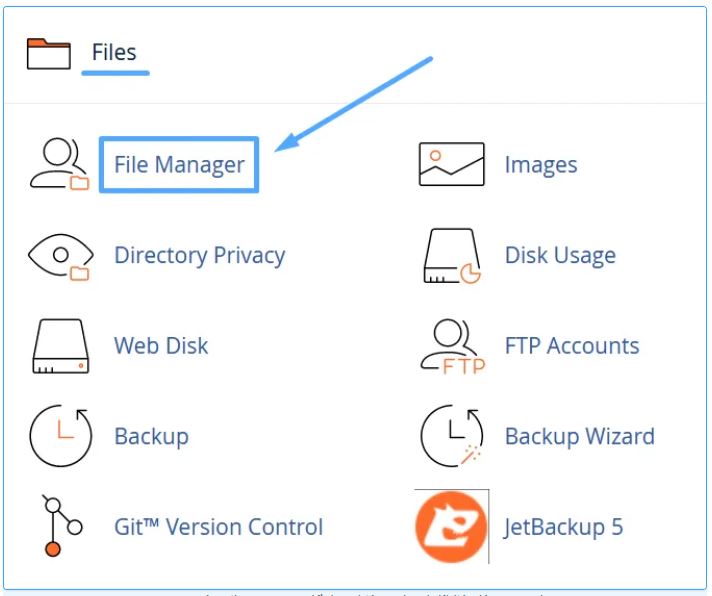Viewport: 712px width, 596px height.
Task: Open the Images link
Action: (541, 165)
